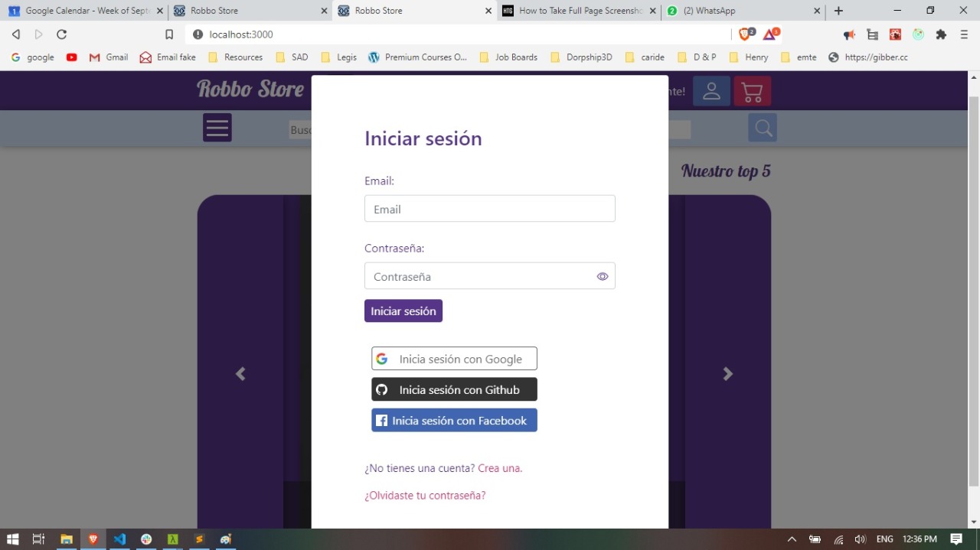980x550 pixels.
Task: Expand the SAD bookmark folder
Action: [292, 57]
